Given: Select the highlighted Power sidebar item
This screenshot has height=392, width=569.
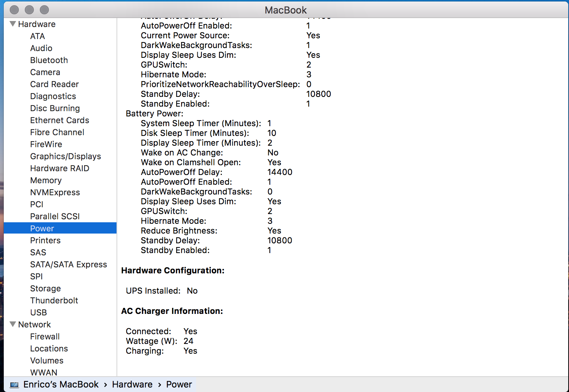Looking at the screenshot, I should tap(60, 228).
